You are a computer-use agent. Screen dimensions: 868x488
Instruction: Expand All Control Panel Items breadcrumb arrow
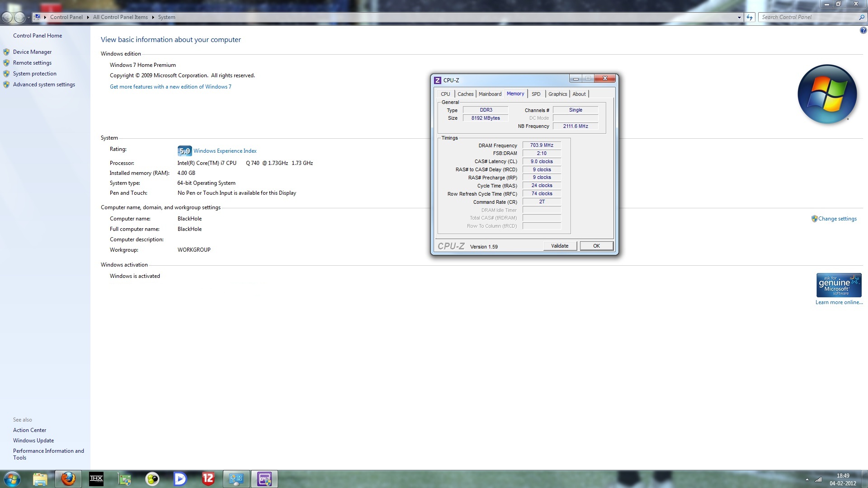point(153,17)
